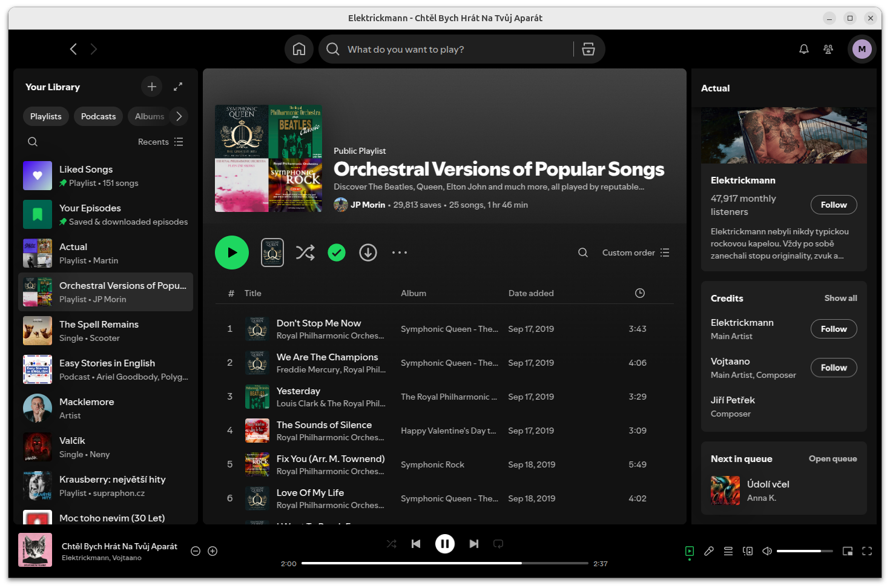Click the notifications bell icon
The width and height of the screenshot is (890, 588).
(x=804, y=49)
